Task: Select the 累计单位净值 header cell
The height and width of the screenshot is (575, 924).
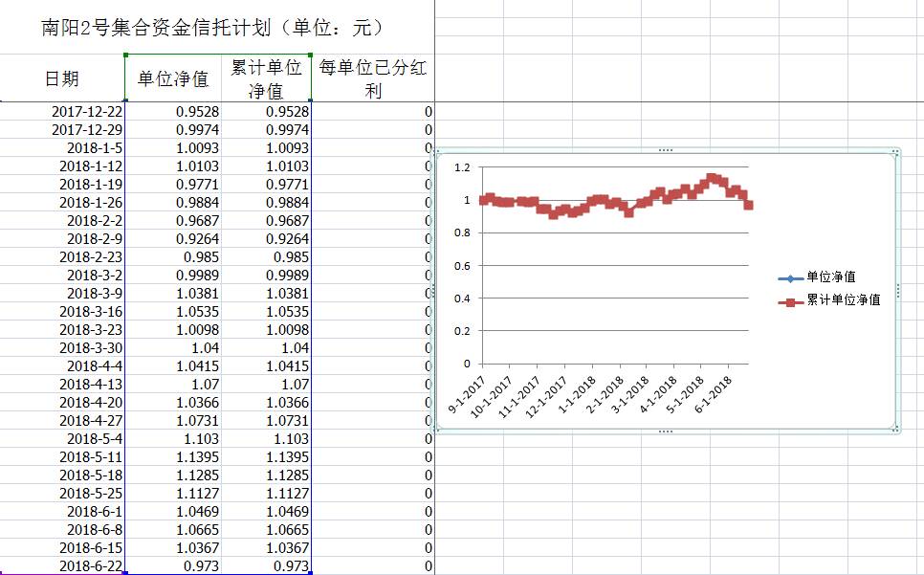Action: coord(267,78)
